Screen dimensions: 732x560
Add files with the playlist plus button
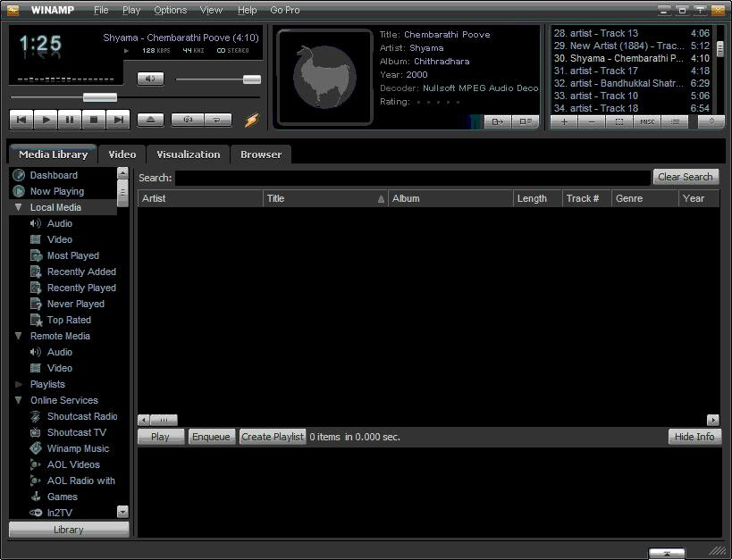(x=564, y=121)
